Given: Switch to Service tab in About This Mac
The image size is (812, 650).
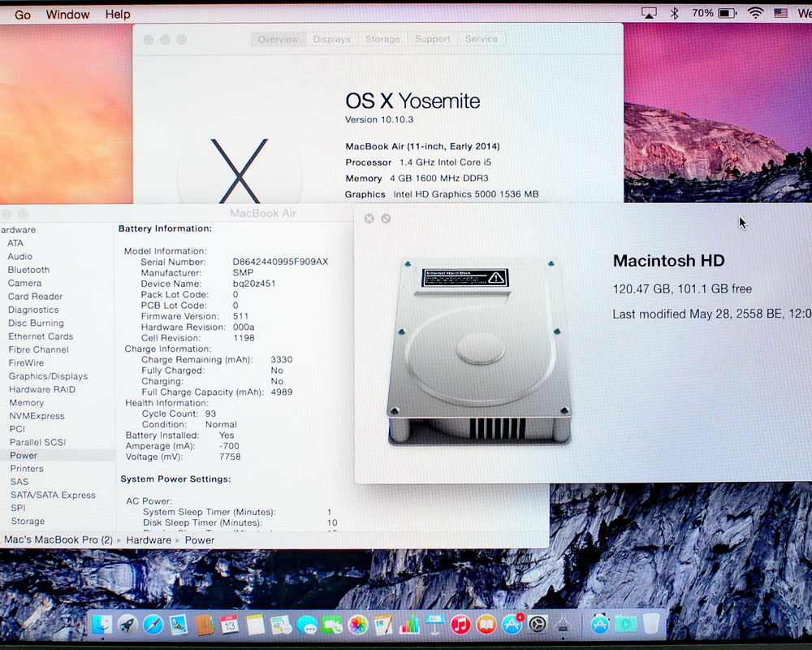Looking at the screenshot, I should click(x=482, y=39).
